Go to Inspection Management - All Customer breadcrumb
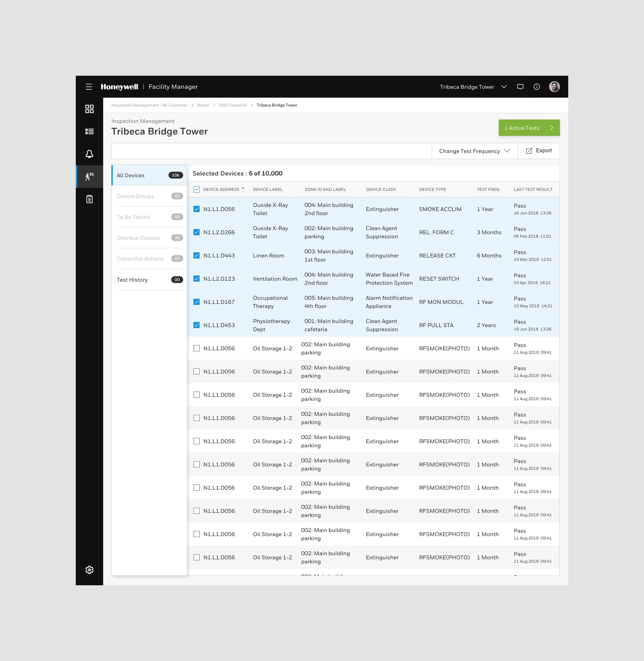Screen dimensions: 644x661 149,105
